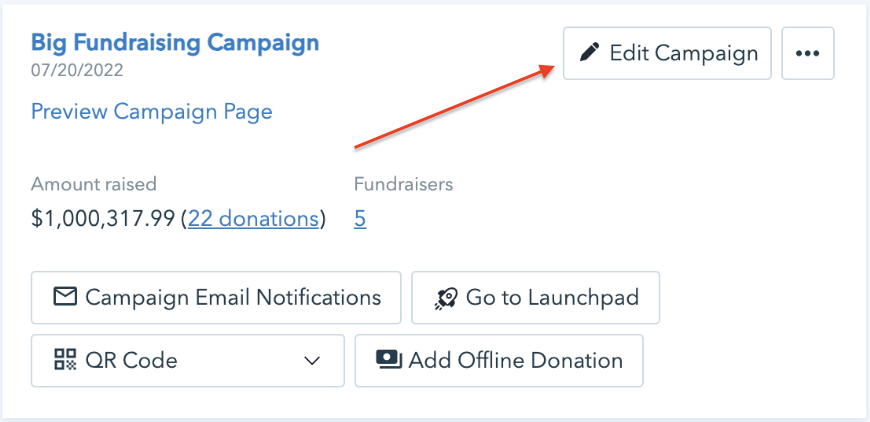Open the QR Code dropdown menu

(187, 360)
